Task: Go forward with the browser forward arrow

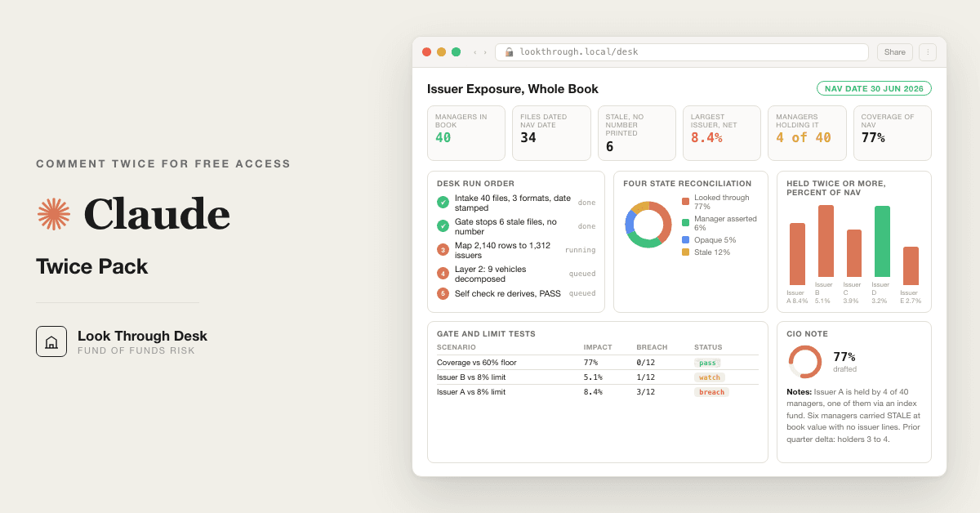Action: click(485, 52)
